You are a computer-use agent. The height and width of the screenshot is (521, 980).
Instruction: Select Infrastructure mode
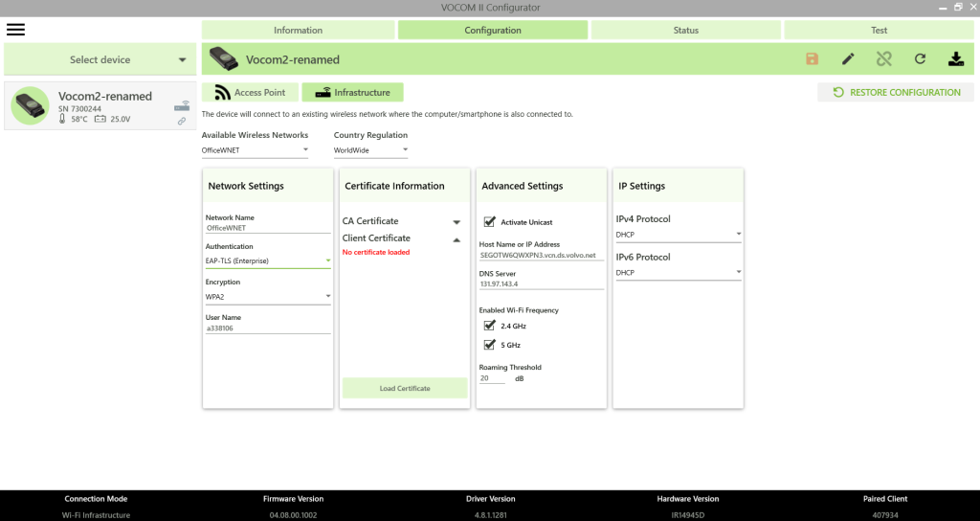tap(352, 92)
